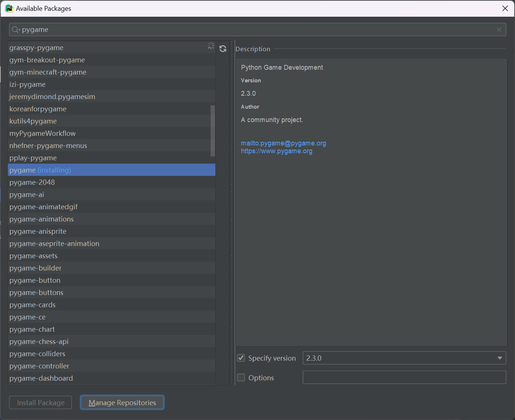This screenshot has height=420, width=515.
Task: Select the pygame-chart package
Action: click(x=112, y=329)
